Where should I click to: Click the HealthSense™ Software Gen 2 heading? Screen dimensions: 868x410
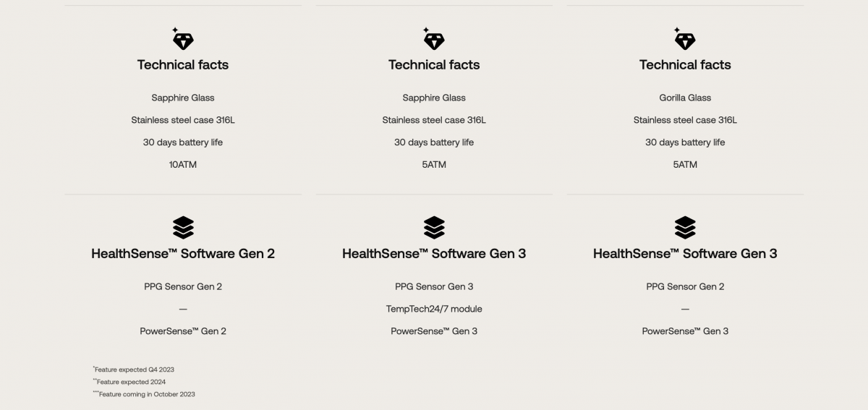183,254
